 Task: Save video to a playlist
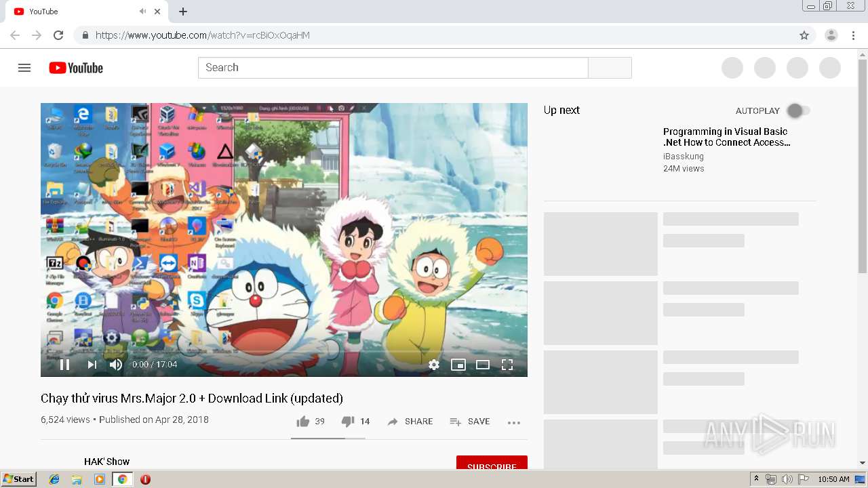(469, 422)
